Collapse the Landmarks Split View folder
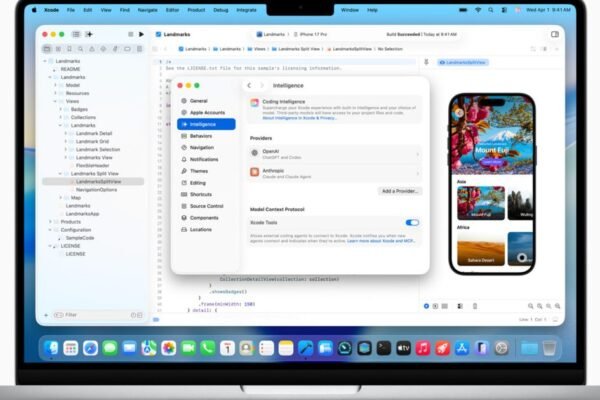Image resolution: width=600 pixels, height=400 pixels. point(60,174)
